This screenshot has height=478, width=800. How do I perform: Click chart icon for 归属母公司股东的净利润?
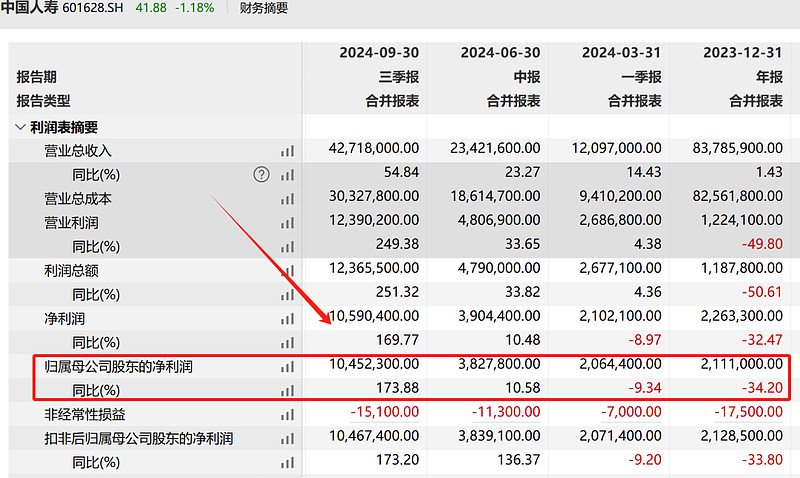(288, 367)
